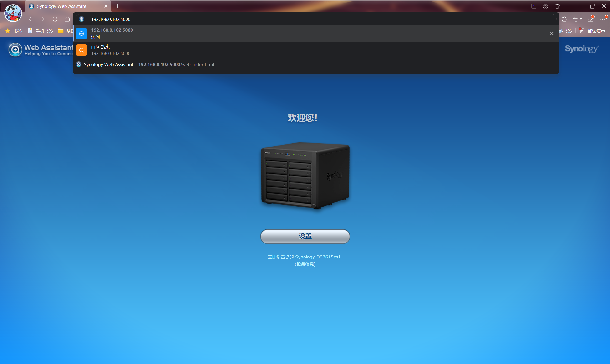Choose the 192.168.0.102:5000 访问 suggestion
The width and height of the screenshot is (610, 364).
pyautogui.click(x=316, y=33)
